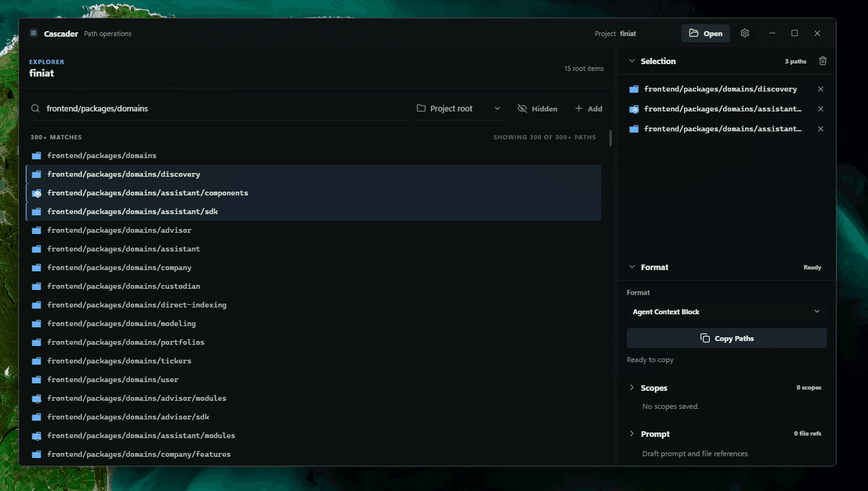Click 'SHOWING 300 OF 300+ PATHS' text
The width and height of the screenshot is (868, 491).
(545, 137)
